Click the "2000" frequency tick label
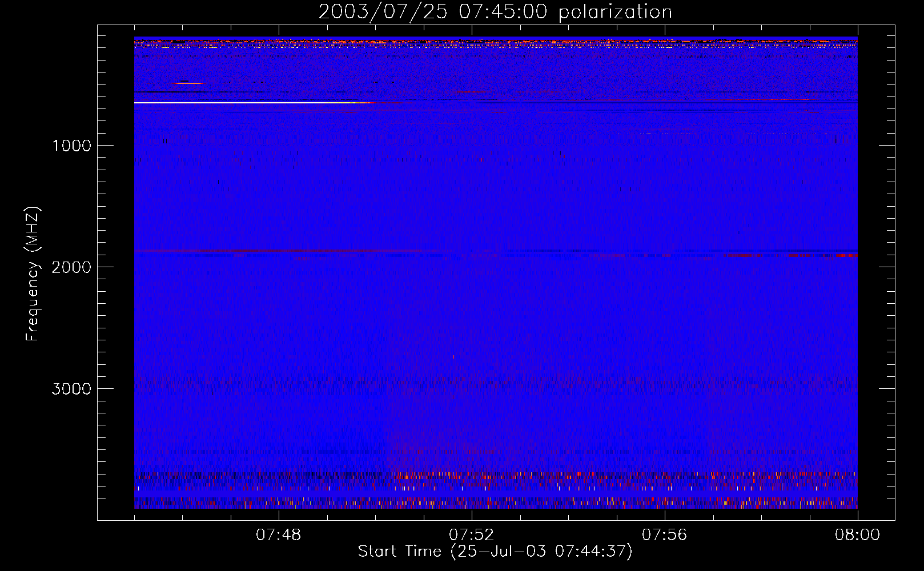This screenshot has width=924, height=571. (71, 267)
